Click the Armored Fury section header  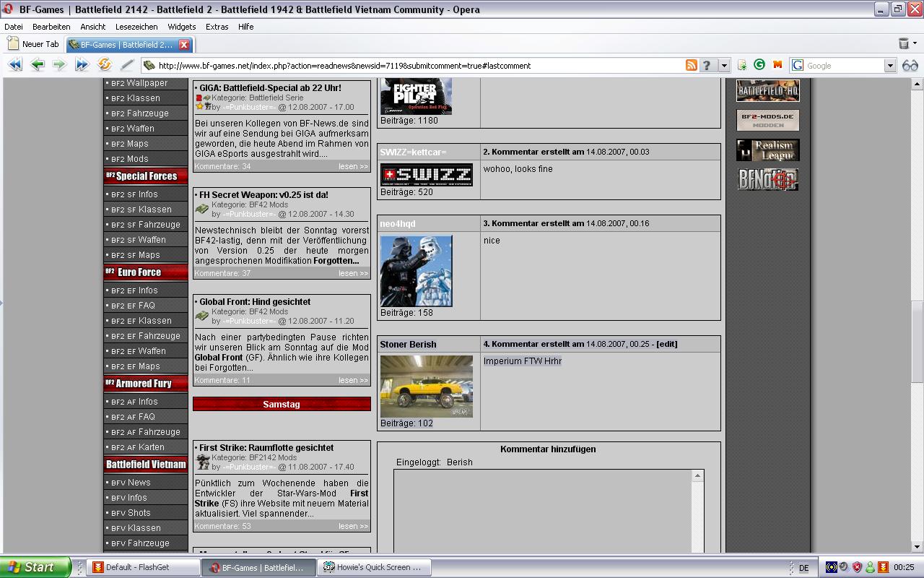coord(145,383)
